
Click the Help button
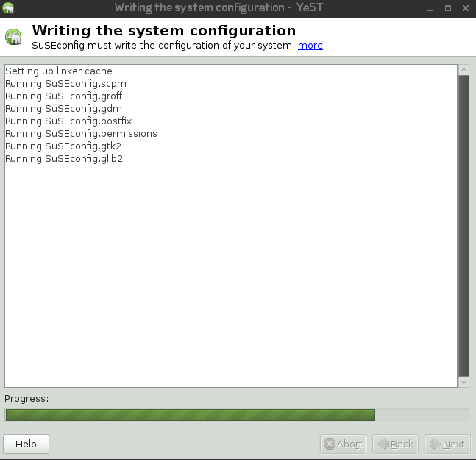(26, 444)
